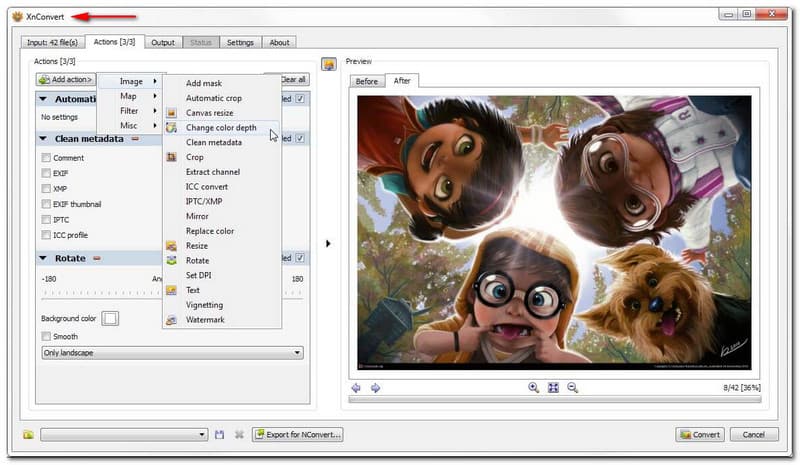Enable the Comment metadata checkbox
Image resolution: width=800 pixels, height=465 pixels.
pos(46,158)
